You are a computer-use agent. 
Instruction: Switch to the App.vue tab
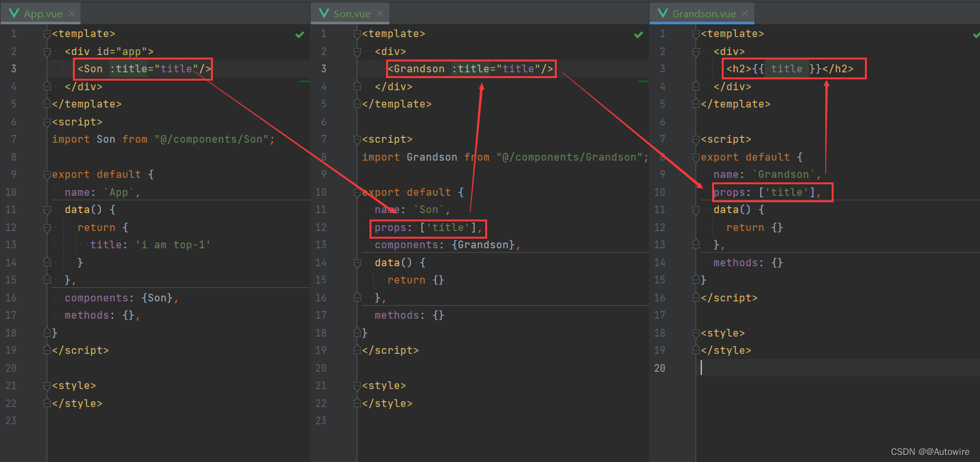pyautogui.click(x=41, y=13)
